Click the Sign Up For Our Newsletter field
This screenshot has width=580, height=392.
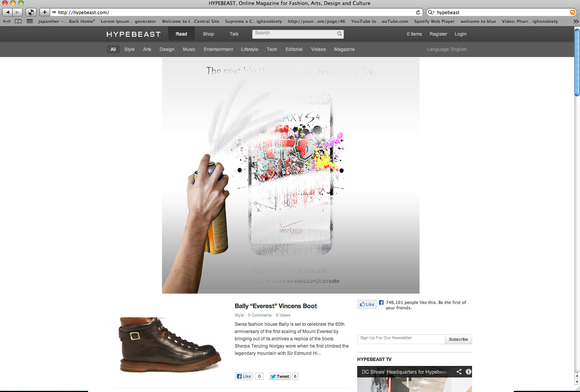coord(401,339)
